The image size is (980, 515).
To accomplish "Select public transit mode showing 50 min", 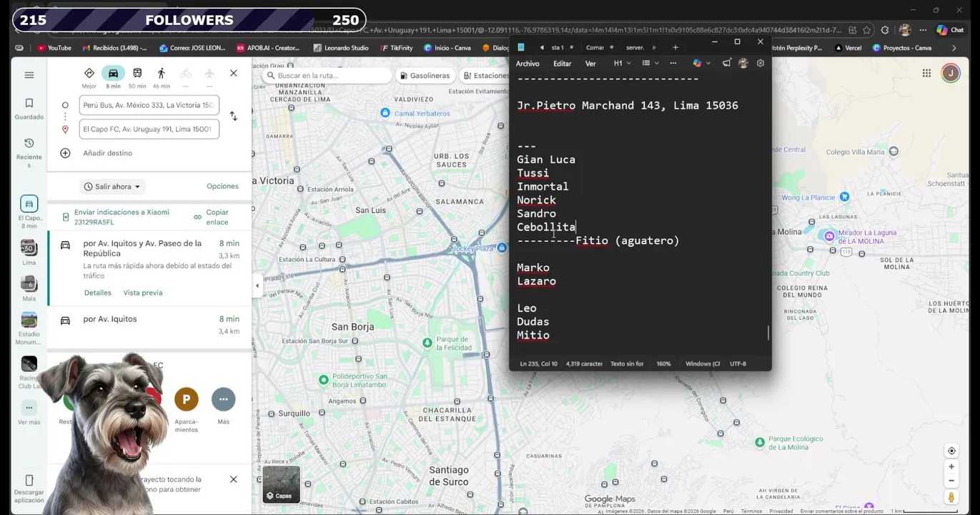I will click(137, 78).
